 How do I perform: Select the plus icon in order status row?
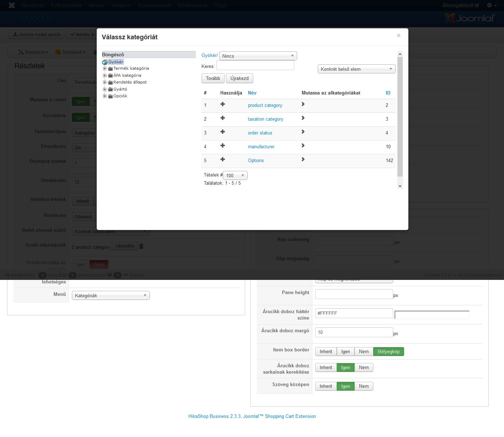(x=222, y=132)
